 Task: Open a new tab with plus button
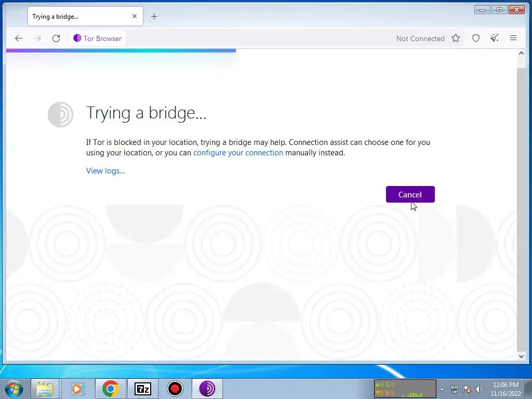[154, 16]
